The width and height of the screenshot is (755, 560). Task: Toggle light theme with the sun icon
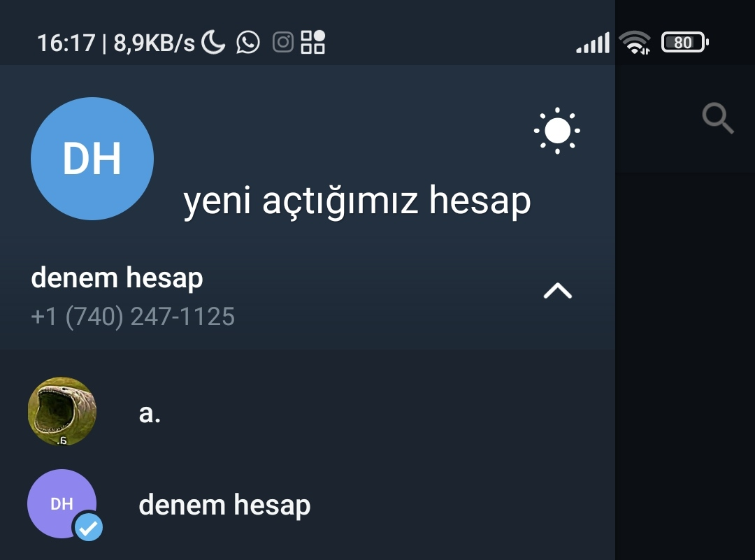click(557, 131)
